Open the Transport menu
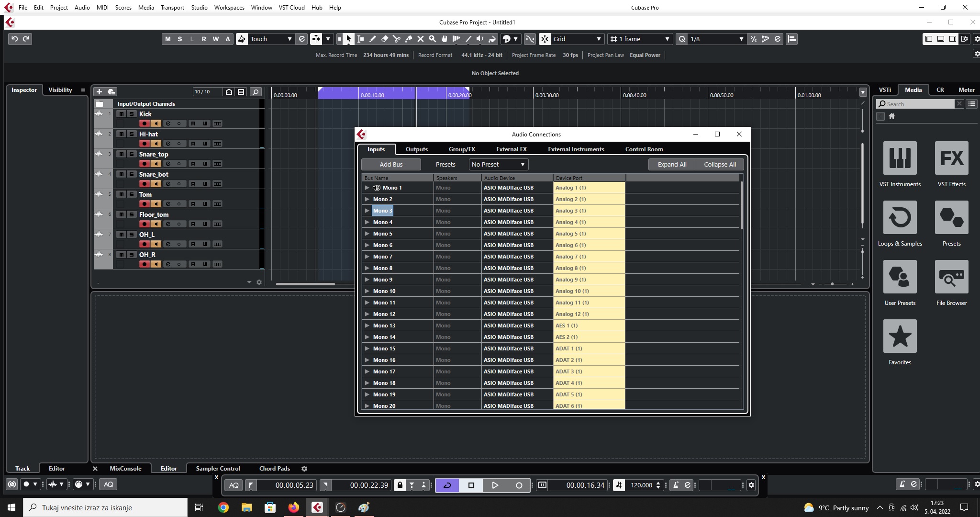This screenshot has width=980, height=517. pos(172,7)
